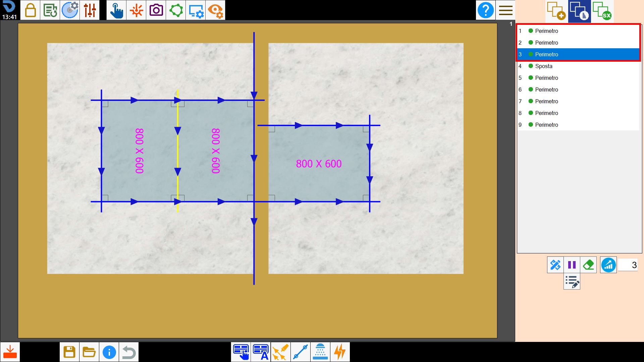Click the lightning bolt icon
Image resolution: width=644 pixels, height=362 pixels.
pos(340,352)
